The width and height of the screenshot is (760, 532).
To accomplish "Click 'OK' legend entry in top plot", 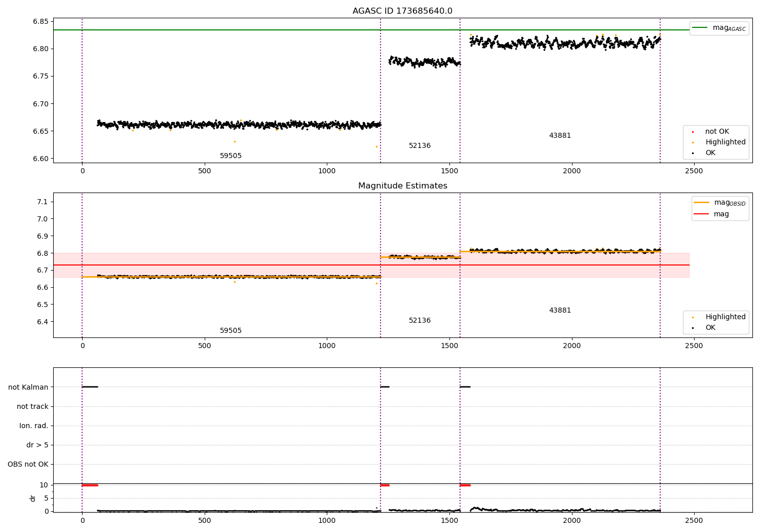I will [704, 153].
